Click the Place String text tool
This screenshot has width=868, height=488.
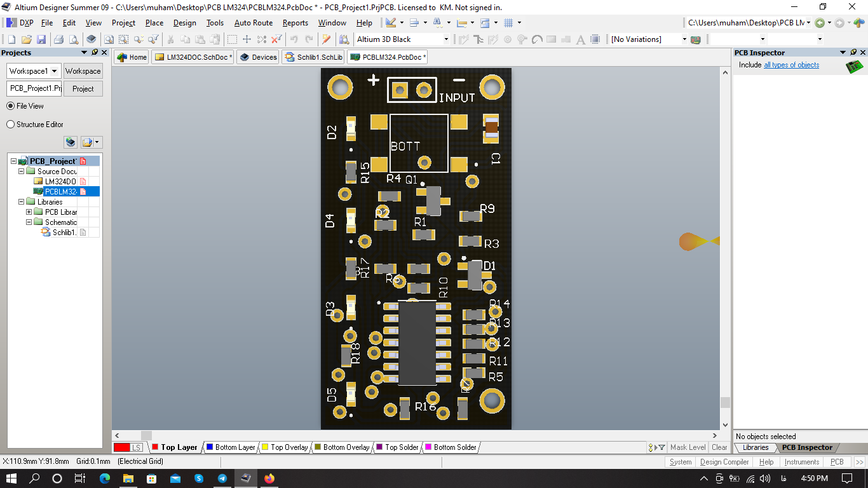[580, 39]
